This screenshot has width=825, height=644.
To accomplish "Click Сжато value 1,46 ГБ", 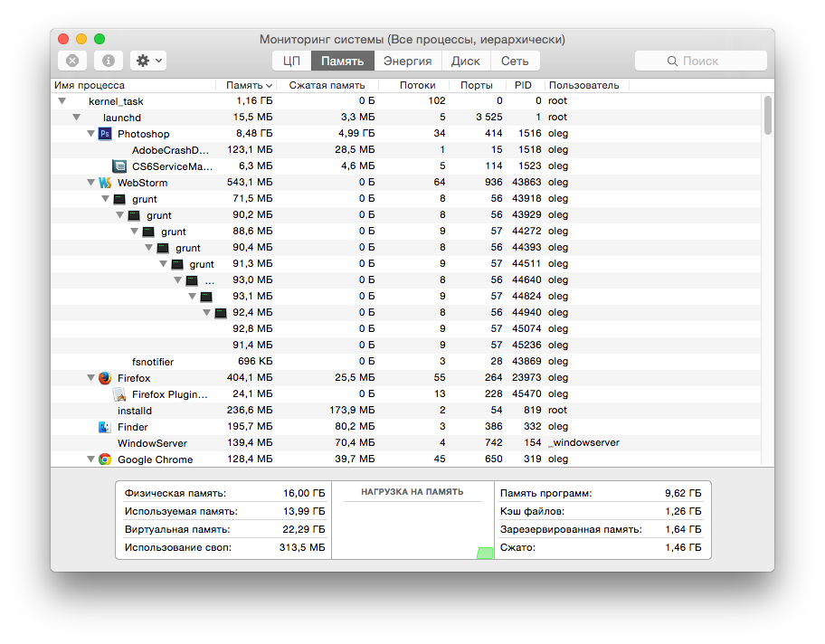I will pos(683,547).
